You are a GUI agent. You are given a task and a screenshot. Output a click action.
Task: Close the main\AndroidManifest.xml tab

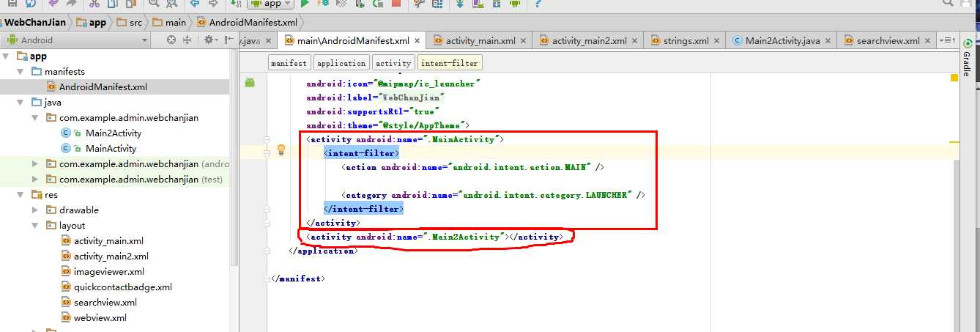click(x=417, y=41)
